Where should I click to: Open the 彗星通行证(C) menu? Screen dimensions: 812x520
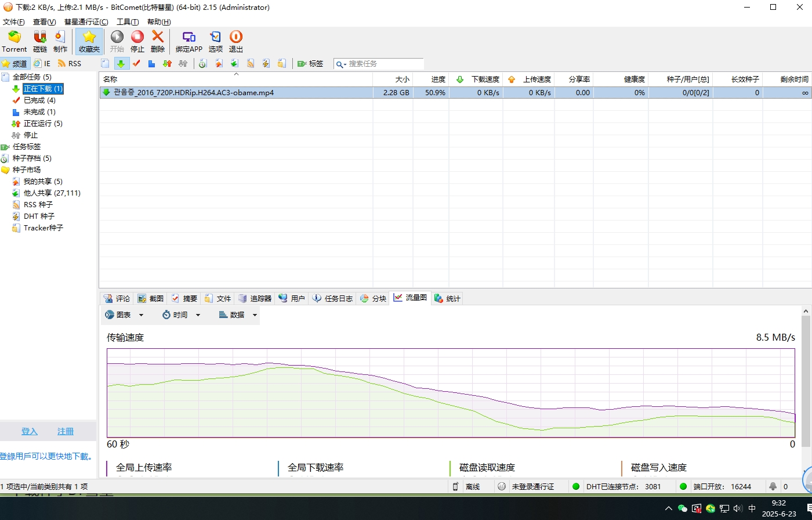pos(86,22)
